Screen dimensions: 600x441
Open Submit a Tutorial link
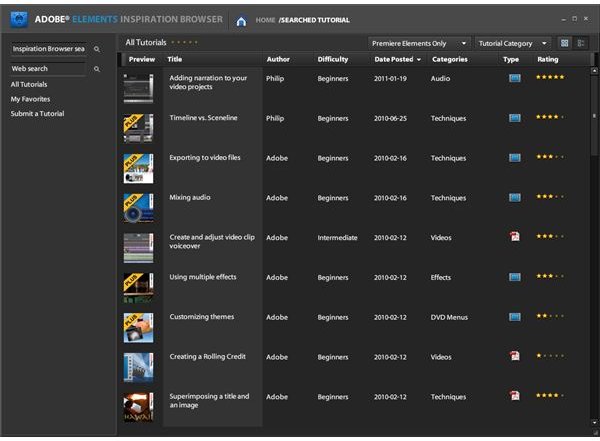[37, 114]
